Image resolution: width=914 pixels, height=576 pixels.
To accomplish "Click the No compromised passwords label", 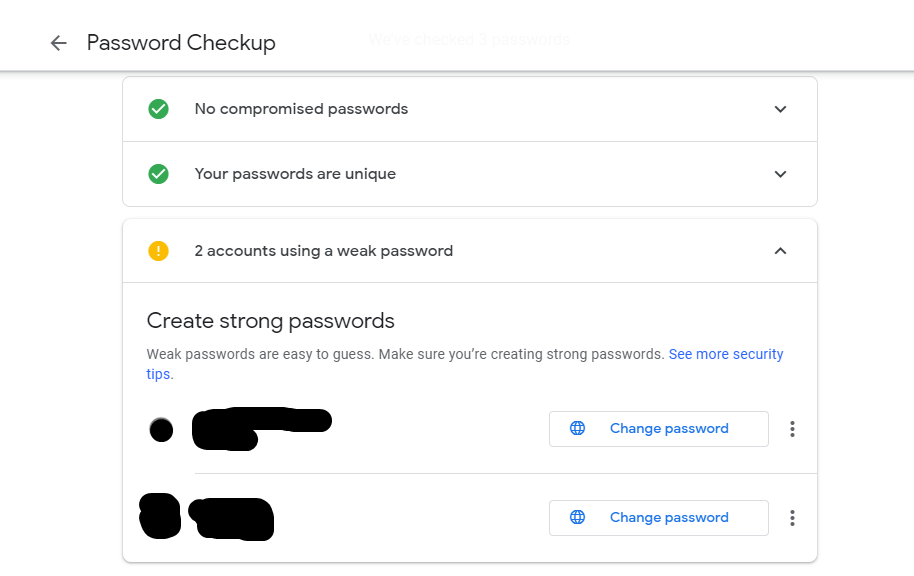I will [x=301, y=109].
